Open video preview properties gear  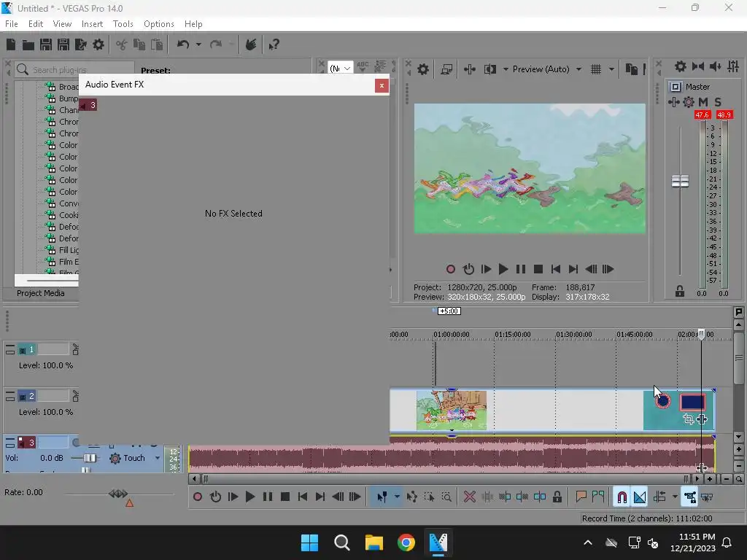point(423,69)
